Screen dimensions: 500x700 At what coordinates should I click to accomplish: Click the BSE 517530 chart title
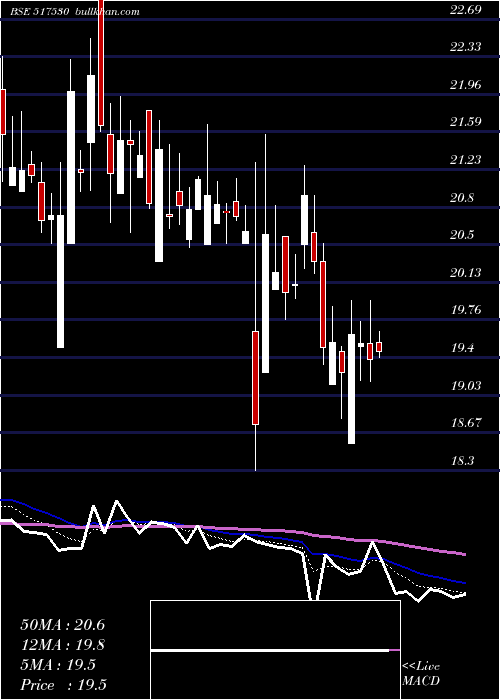point(39,12)
